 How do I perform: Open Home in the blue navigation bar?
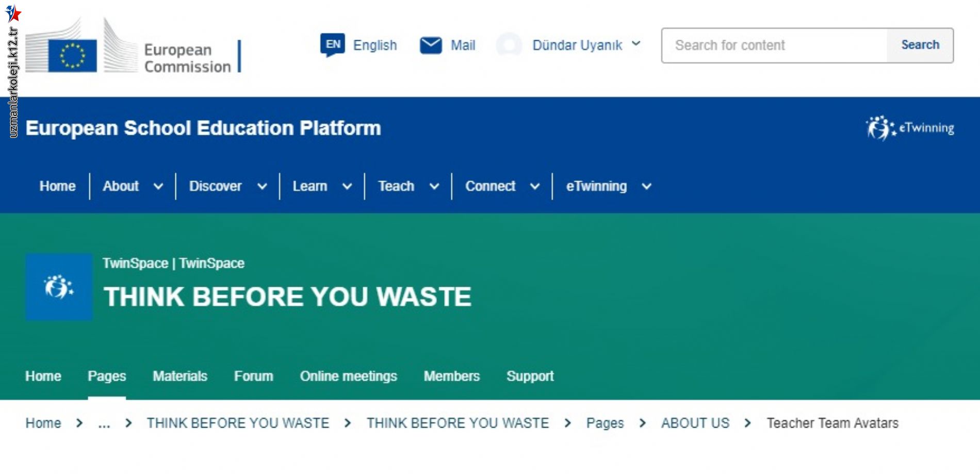coord(57,186)
